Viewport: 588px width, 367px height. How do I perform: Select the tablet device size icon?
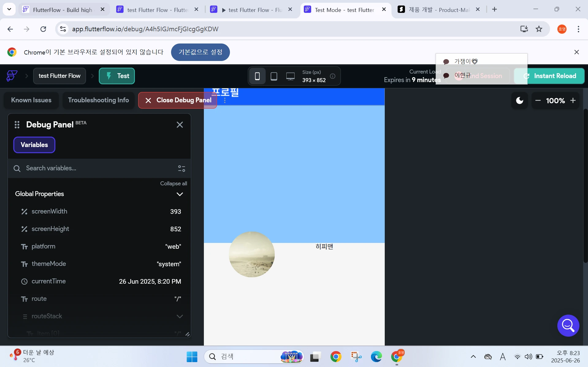click(x=274, y=76)
